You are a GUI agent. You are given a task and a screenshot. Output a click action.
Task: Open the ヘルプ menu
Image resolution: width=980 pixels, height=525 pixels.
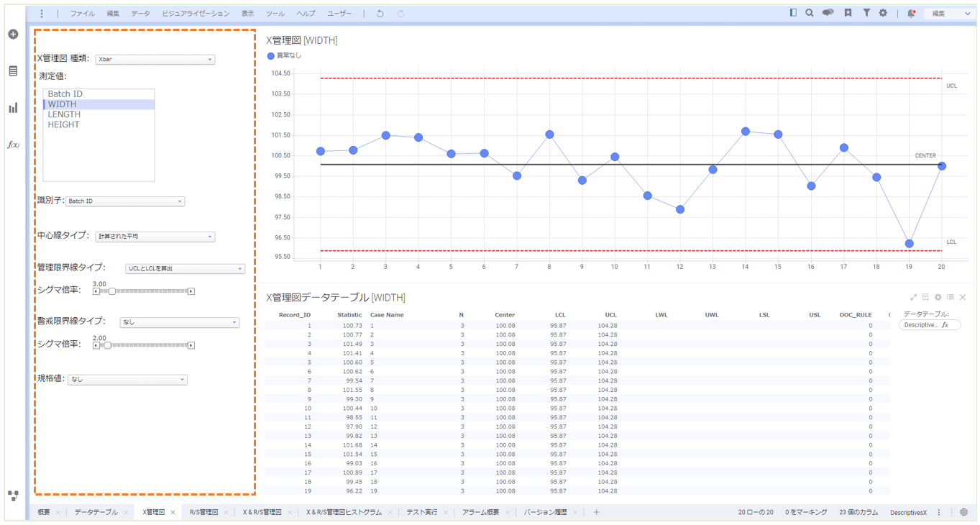pyautogui.click(x=306, y=14)
